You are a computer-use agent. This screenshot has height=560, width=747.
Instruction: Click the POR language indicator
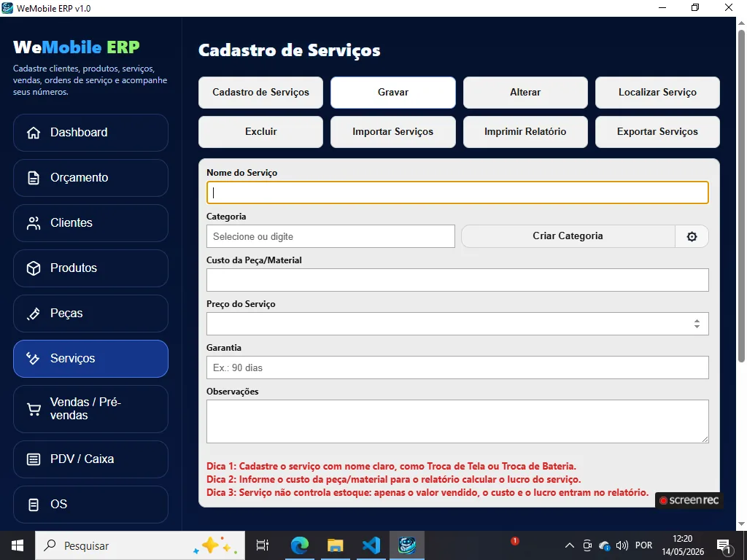coord(643,545)
